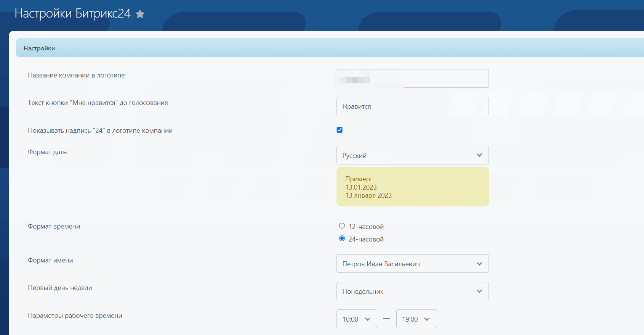Select the 24-часовой time format radio button
This screenshot has height=335, width=644.
(342, 238)
